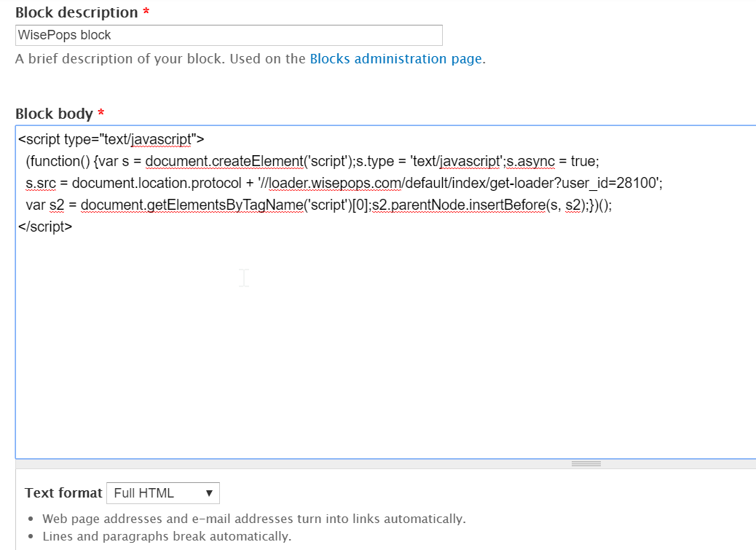This screenshot has height=550, width=756.
Task: Click the 'Text format' label
Action: (x=63, y=493)
